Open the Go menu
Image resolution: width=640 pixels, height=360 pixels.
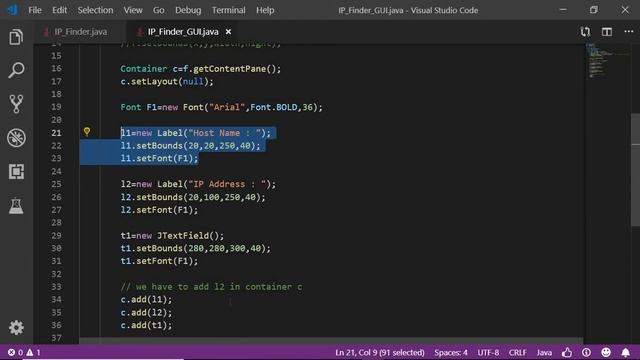158,10
